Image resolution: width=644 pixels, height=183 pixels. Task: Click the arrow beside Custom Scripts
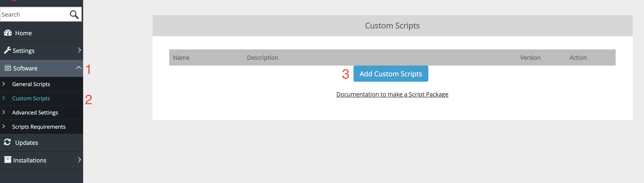(x=3, y=98)
